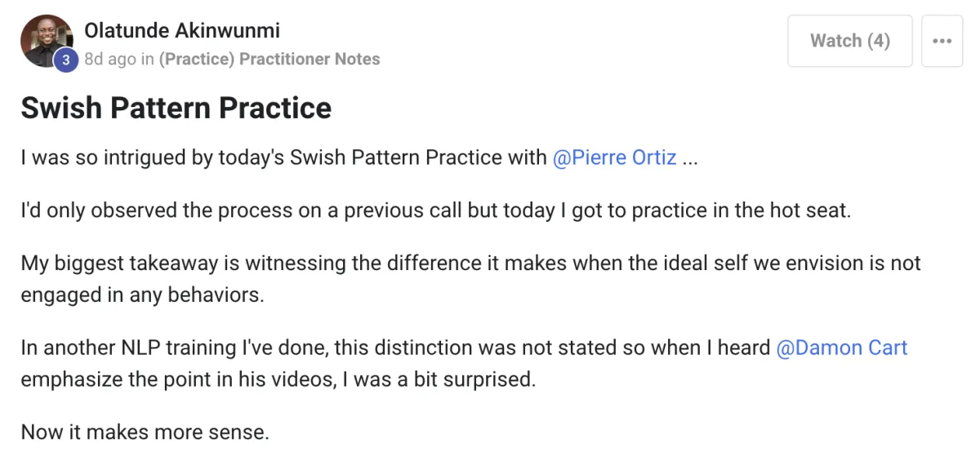Click the line 'emphasize the point in his videos'
Image resolution: width=980 pixels, height=461 pixels.
278,379
